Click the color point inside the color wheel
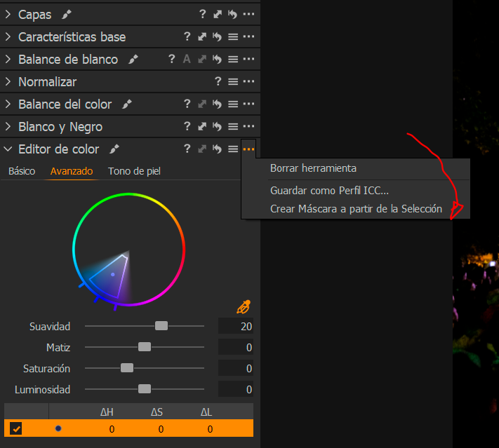 coord(113,274)
